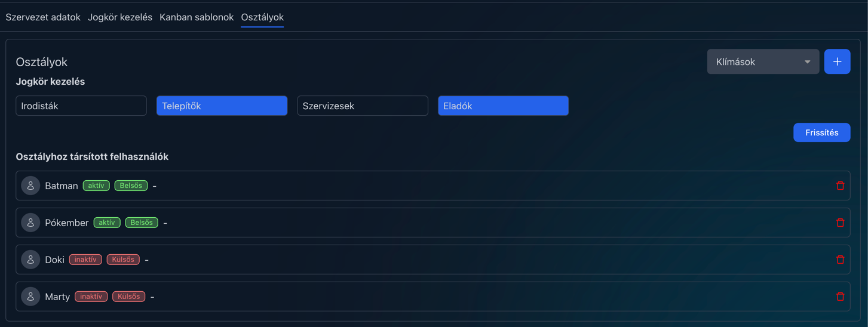
Task: Go to the Jogkör kezelés tab
Action: (x=120, y=17)
